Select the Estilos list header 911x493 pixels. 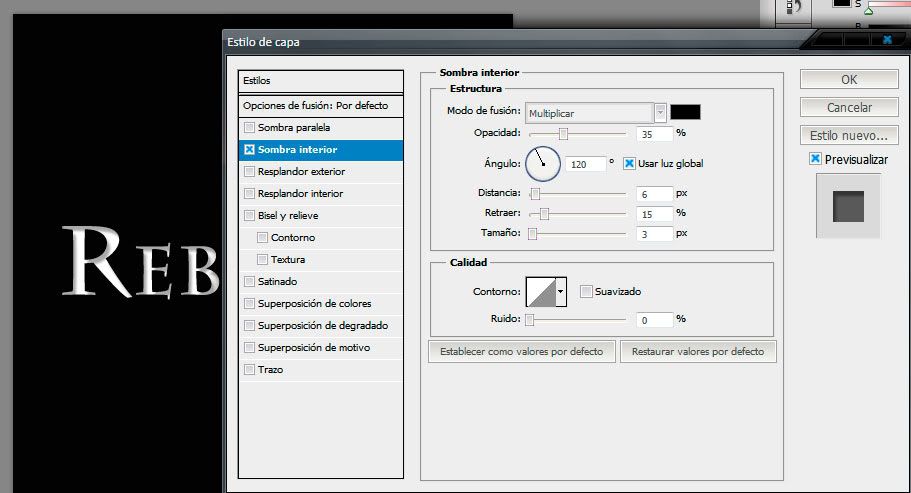tap(321, 81)
